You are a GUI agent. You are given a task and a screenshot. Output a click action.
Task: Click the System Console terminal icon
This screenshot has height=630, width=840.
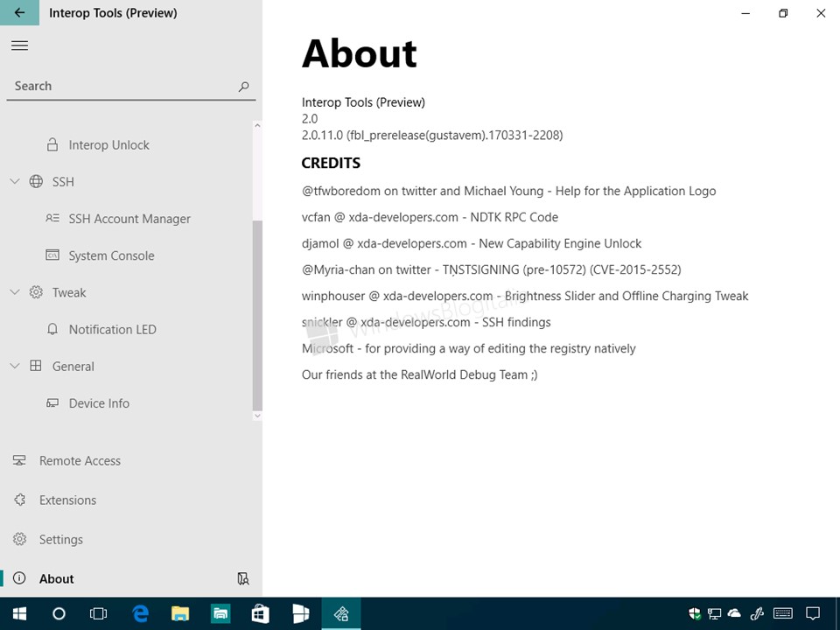click(52, 255)
